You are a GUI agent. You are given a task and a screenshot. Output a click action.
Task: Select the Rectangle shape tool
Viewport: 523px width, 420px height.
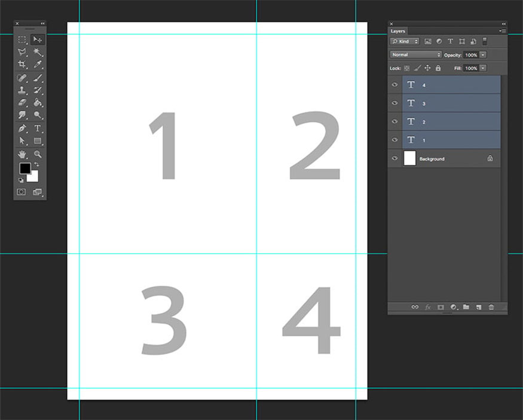37,140
